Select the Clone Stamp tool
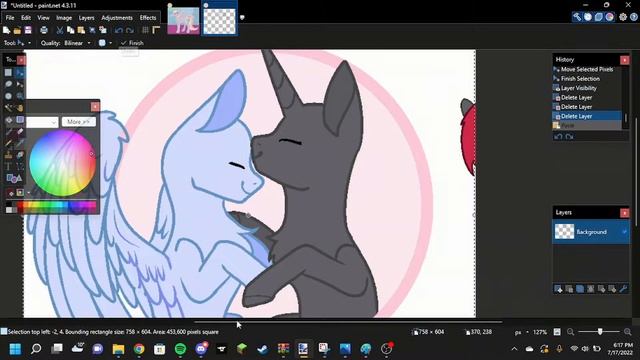The width and height of the screenshot is (640, 360). click(8, 155)
